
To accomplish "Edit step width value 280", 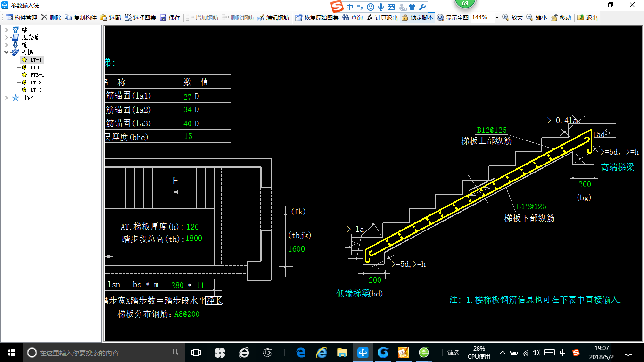I will pos(177,285).
